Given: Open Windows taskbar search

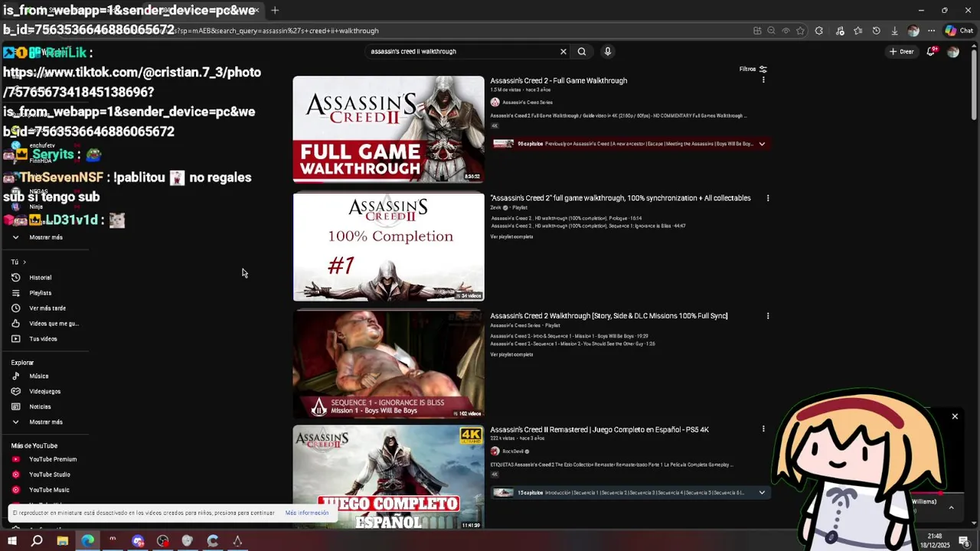Looking at the screenshot, I should (37, 541).
